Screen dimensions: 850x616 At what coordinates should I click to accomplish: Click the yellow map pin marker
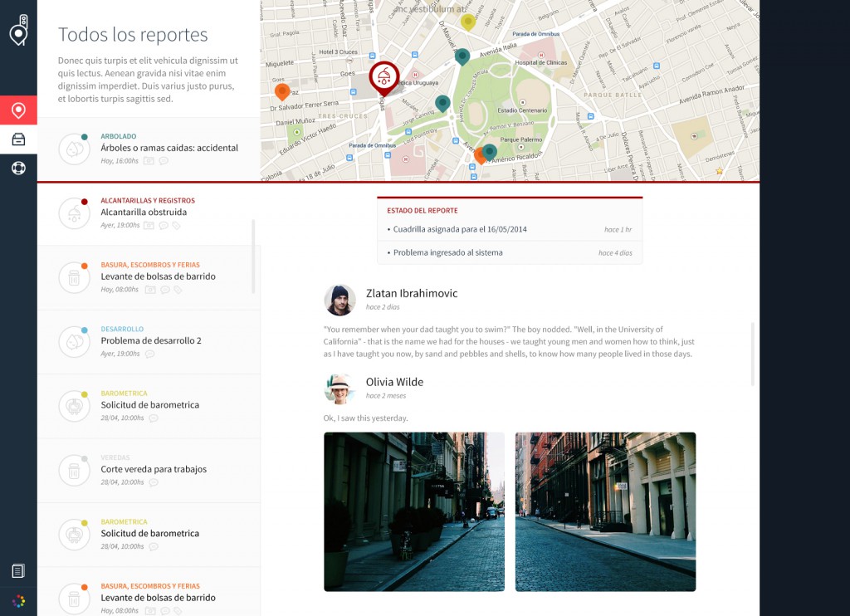[x=468, y=22]
